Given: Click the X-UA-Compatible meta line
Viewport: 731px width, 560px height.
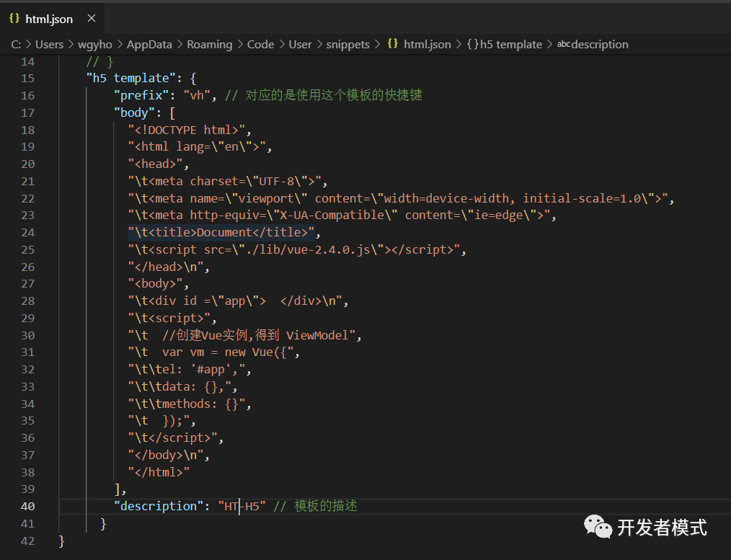Looking at the screenshot, I should 339,215.
